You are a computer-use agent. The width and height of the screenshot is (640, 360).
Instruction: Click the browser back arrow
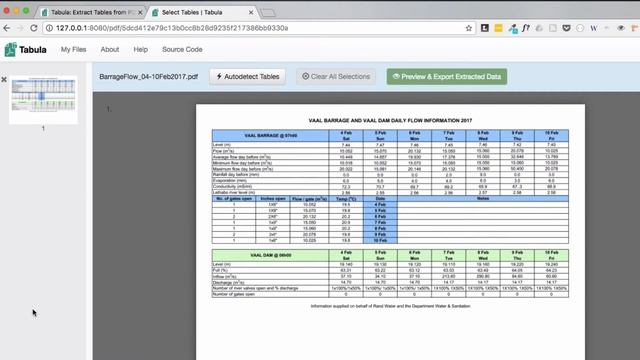click(7, 28)
